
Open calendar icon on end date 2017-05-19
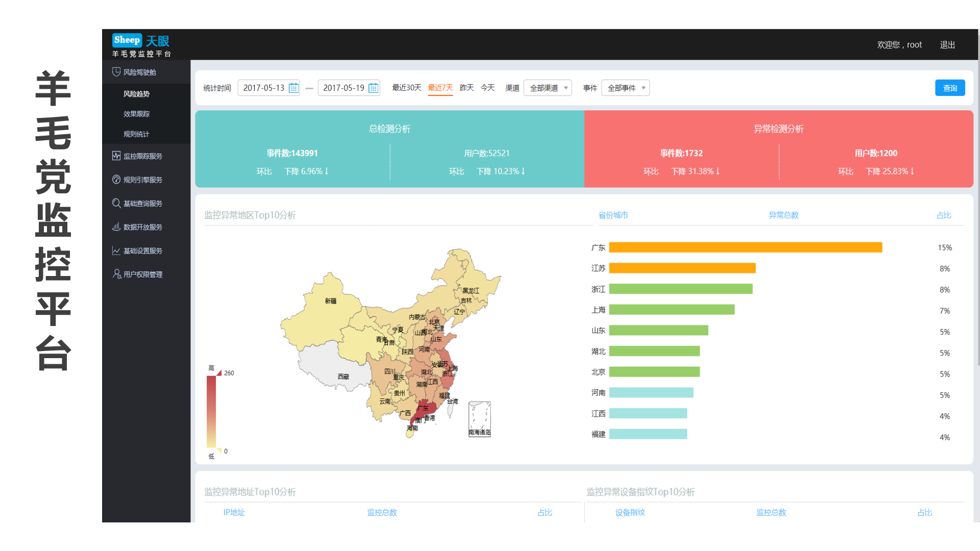click(374, 88)
